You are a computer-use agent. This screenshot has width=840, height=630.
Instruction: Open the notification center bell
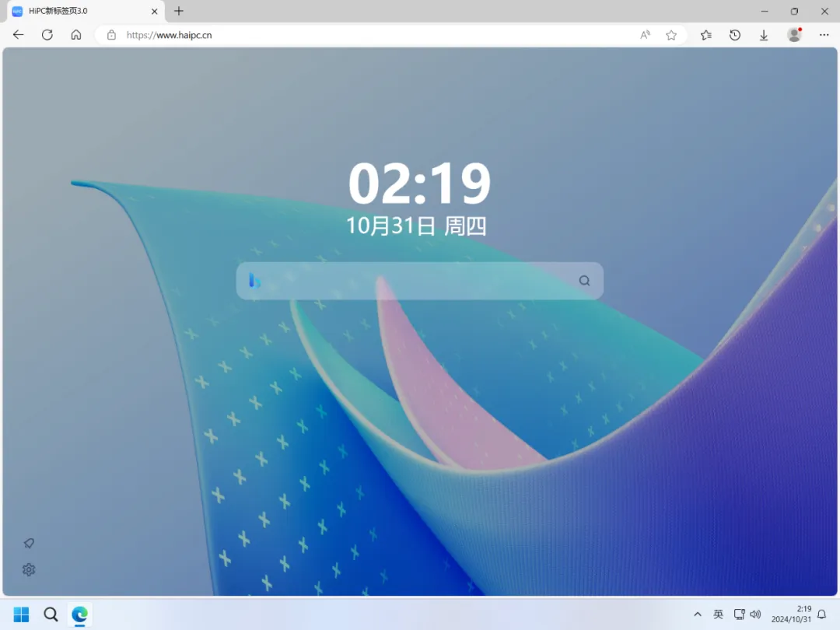(x=822, y=614)
